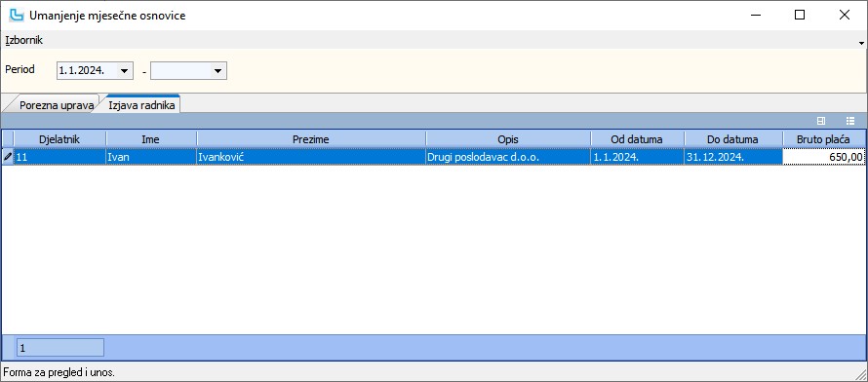Click the pencil edit row indicator

tap(8, 158)
